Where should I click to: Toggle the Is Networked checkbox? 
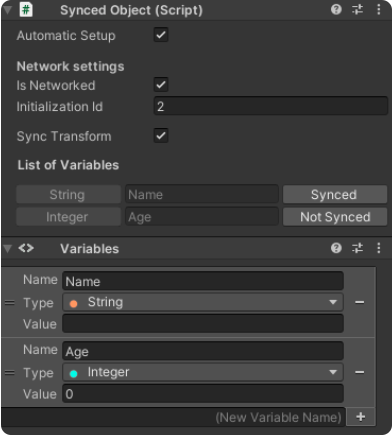(161, 85)
